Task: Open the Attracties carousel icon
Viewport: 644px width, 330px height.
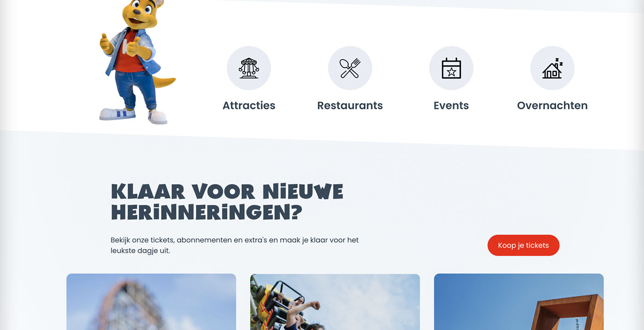Action: pos(249,68)
